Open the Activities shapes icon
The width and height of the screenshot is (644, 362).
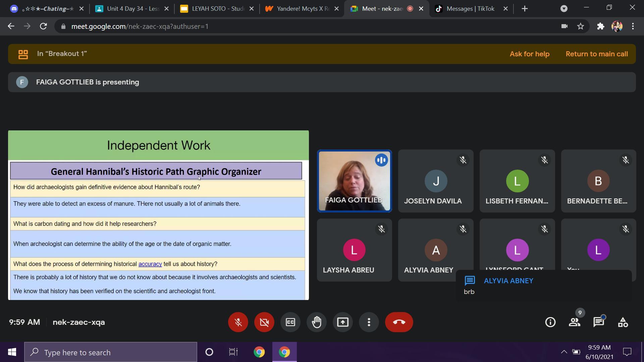click(x=623, y=322)
